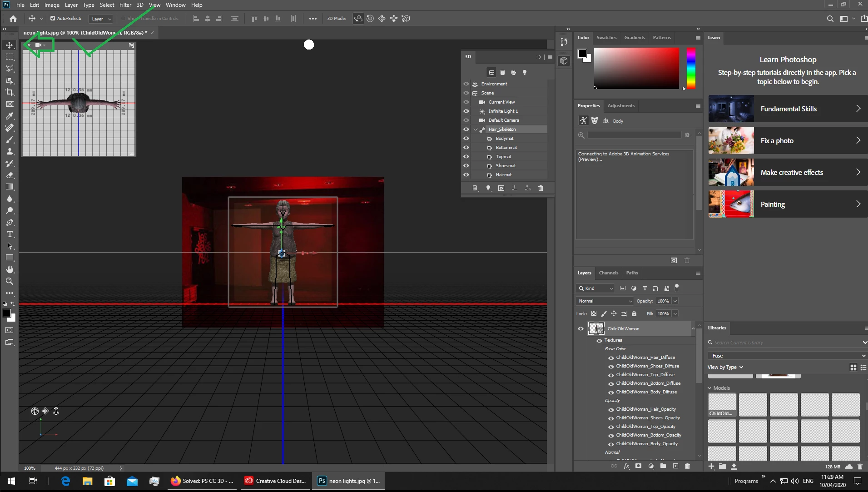Open the Make creative effects tutorial

(x=787, y=172)
